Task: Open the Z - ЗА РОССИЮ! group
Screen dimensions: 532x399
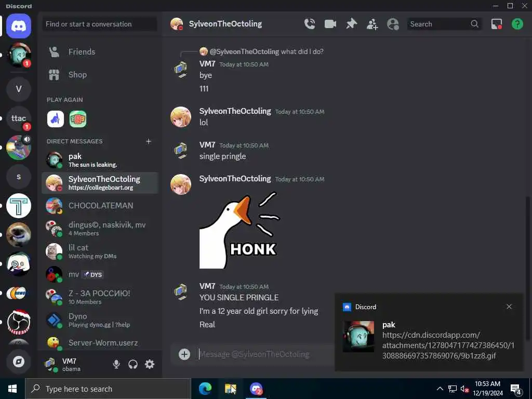Action: click(100, 297)
